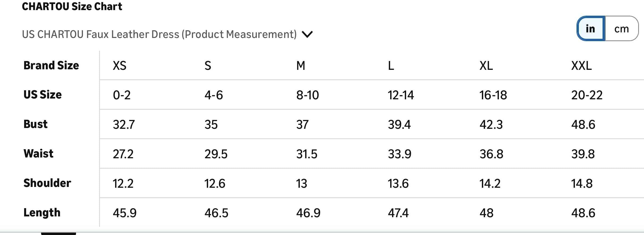Click the Brand Size row header
The height and width of the screenshot is (235, 644).
click(51, 65)
